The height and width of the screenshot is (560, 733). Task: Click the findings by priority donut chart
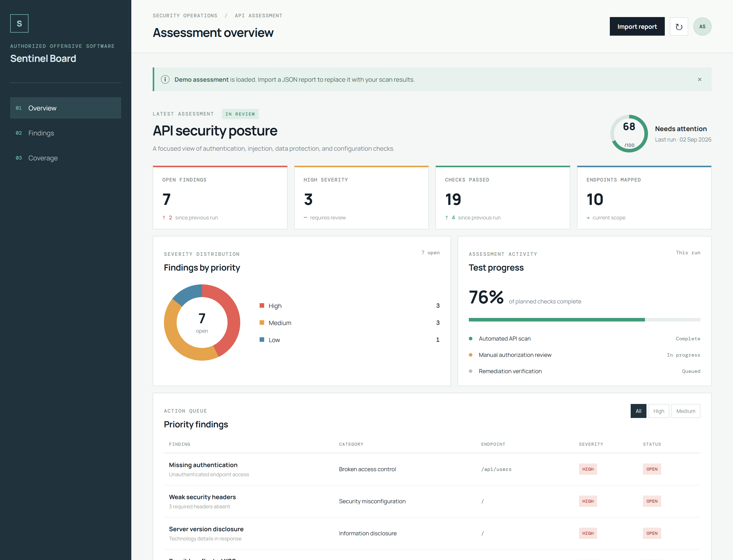pyautogui.click(x=202, y=322)
